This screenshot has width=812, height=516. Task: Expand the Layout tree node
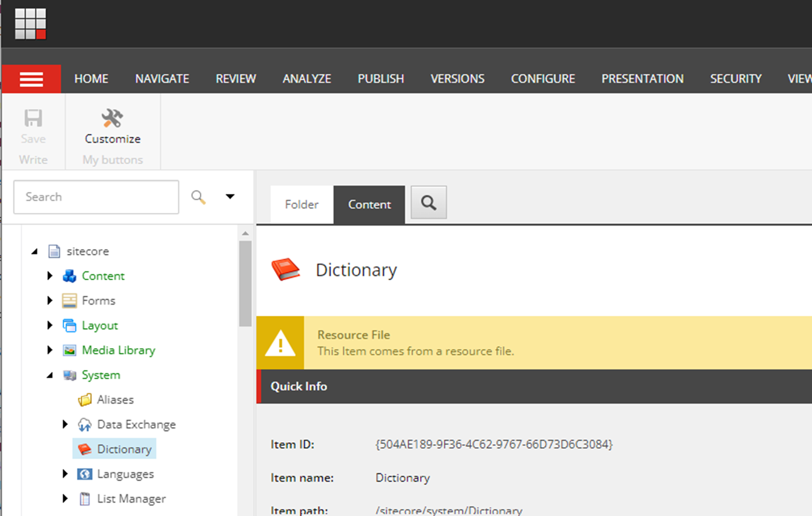[x=50, y=325]
